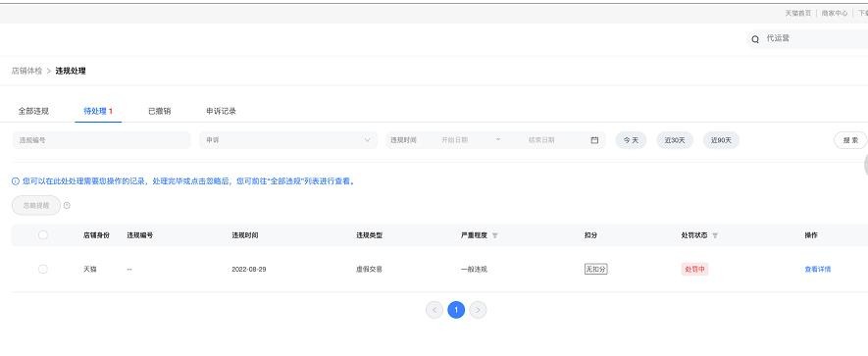Click the help icon beside 忽略提醒 button
This screenshot has height=356, width=868.
(x=67, y=205)
